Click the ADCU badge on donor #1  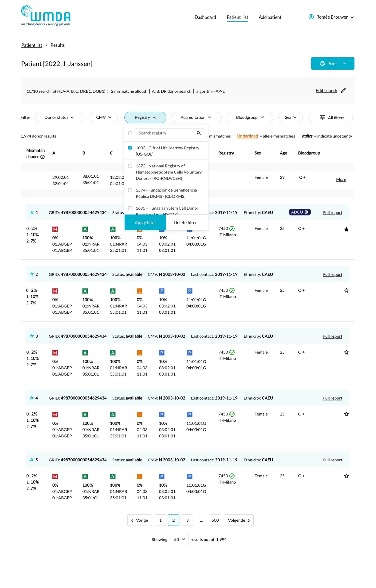[299, 212]
